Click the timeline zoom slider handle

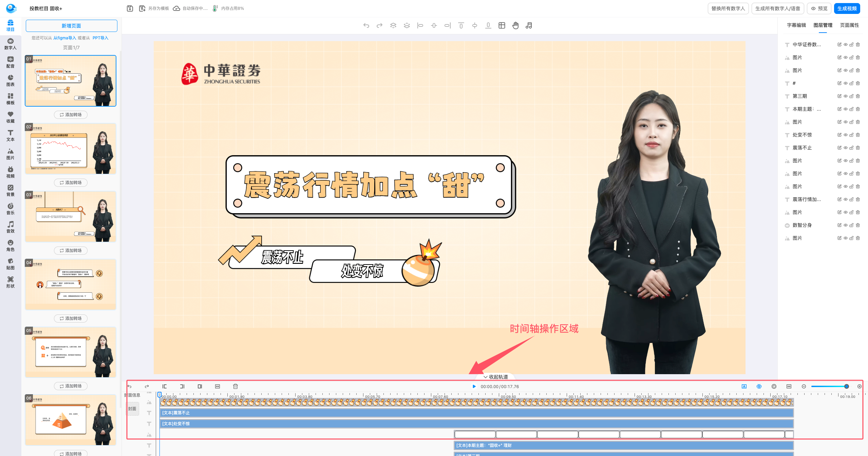coord(847,386)
